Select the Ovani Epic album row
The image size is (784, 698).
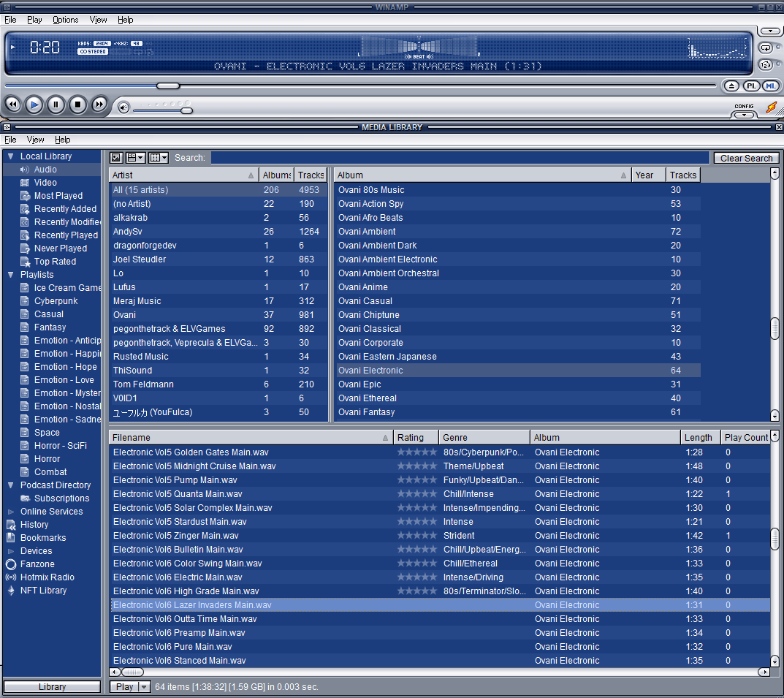coord(519,384)
